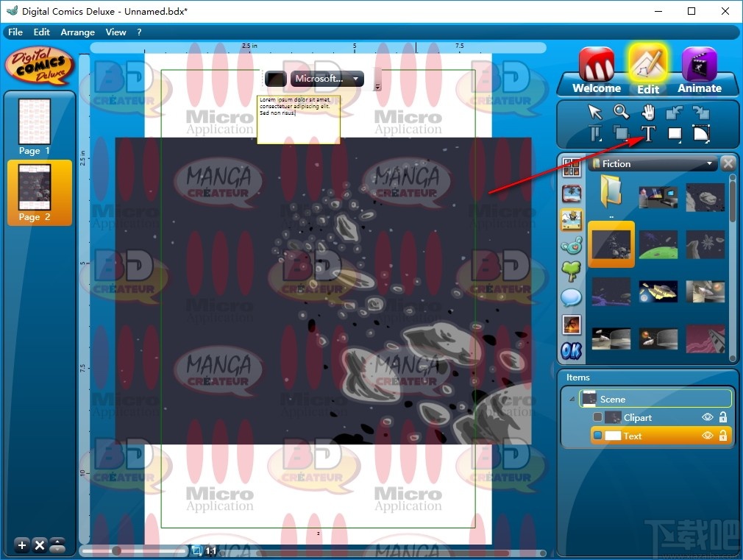
Task: Open the OK sound effects text category
Action: [572, 351]
